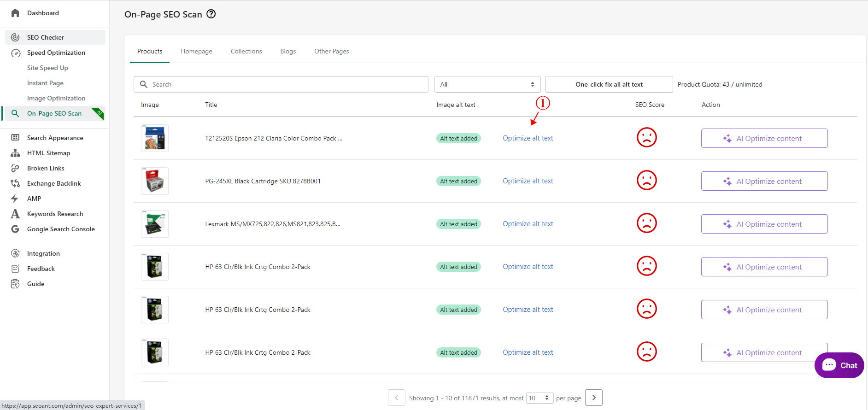Click the search magnifier icon in the search box
The width and height of the screenshot is (868, 410).
[144, 84]
